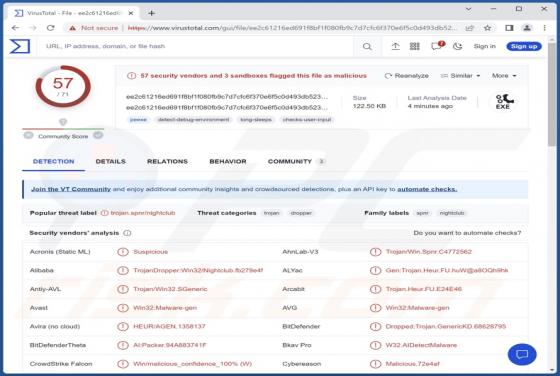The image size is (560, 376).
Task: Click the VirusTotal logo icon
Action: coord(20,46)
